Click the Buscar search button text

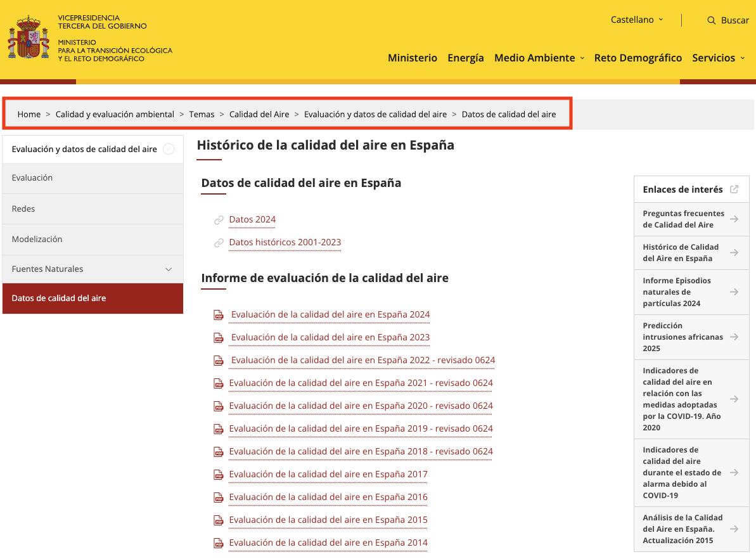(734, 20)
